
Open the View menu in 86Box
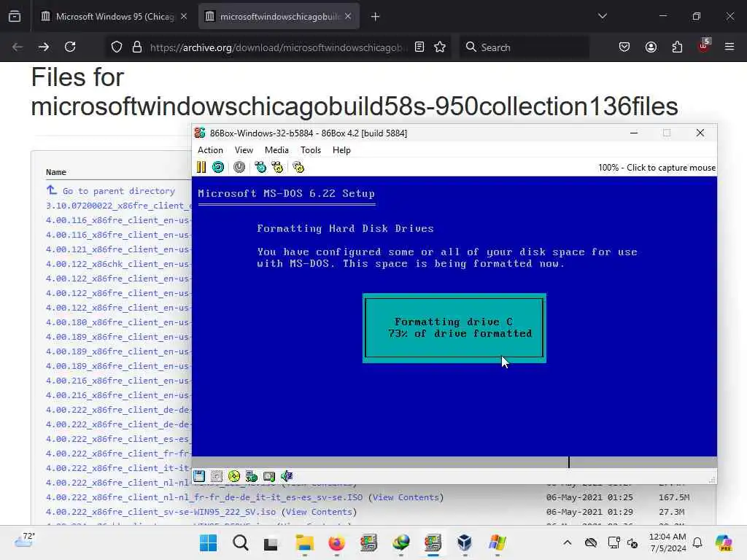244,150
